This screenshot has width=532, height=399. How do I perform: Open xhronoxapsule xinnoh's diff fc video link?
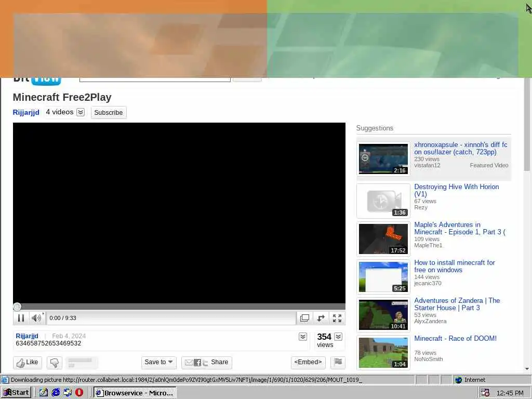click(461, 148)
